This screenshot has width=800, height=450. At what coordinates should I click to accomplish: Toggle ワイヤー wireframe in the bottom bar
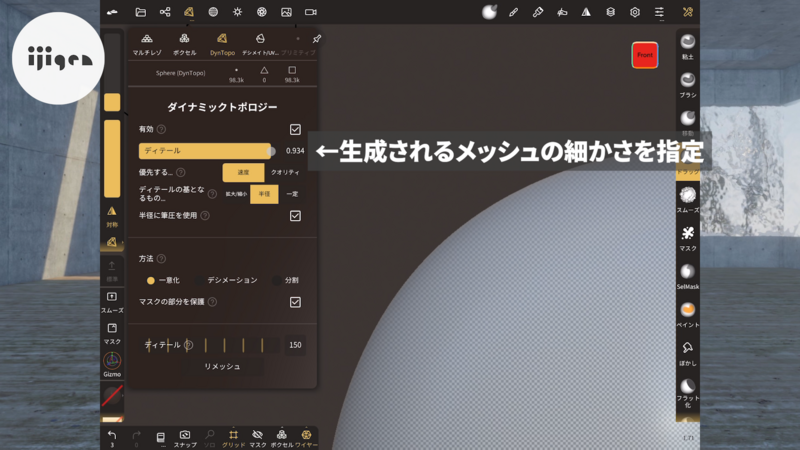click(306, 438)
